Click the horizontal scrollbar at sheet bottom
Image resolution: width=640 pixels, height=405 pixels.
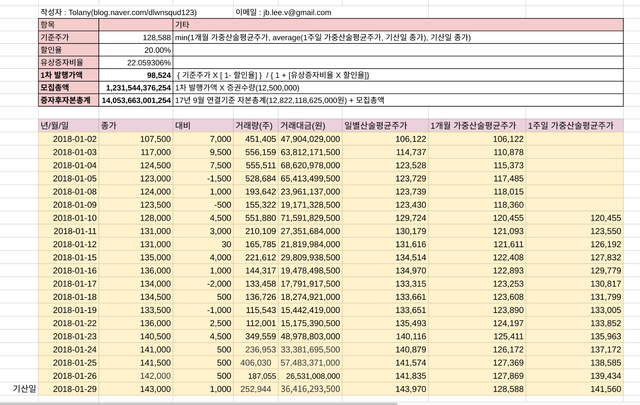pos(198,403)
